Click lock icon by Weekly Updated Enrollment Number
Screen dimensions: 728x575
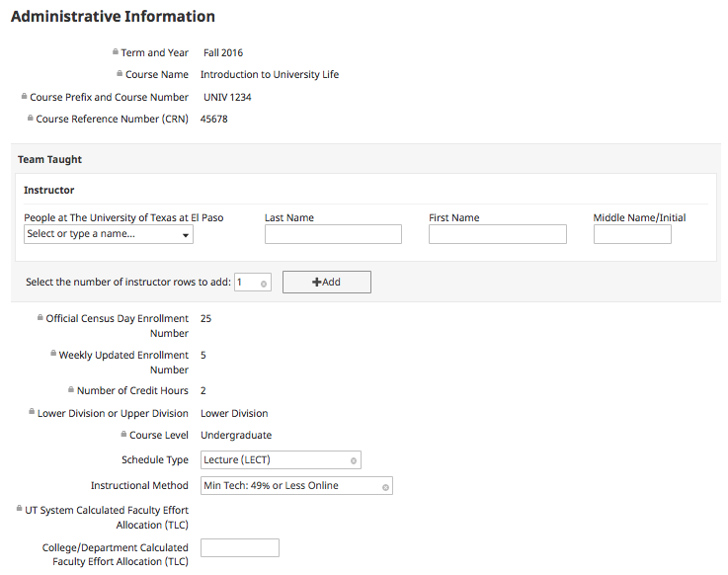pos(53,354)
